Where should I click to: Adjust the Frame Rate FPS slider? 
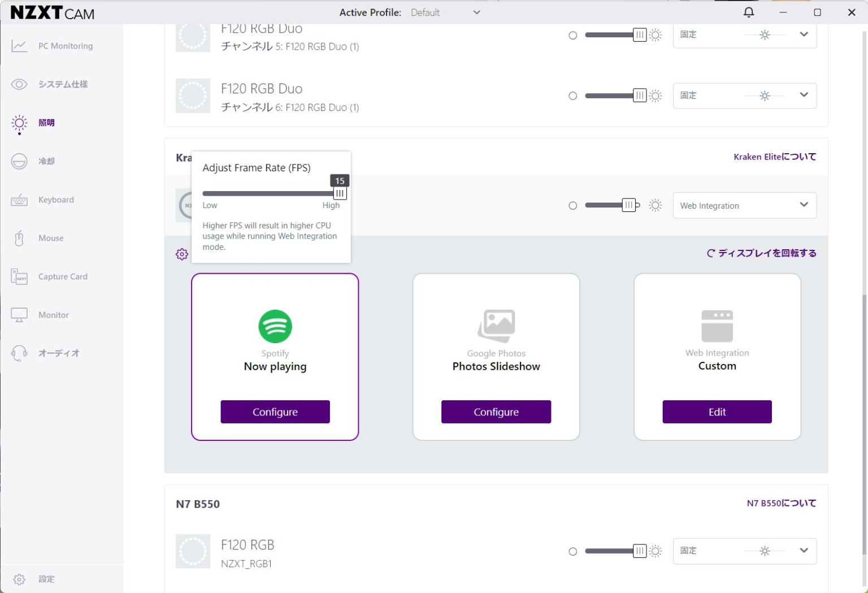pyautogui.click(x=339, y=193)
